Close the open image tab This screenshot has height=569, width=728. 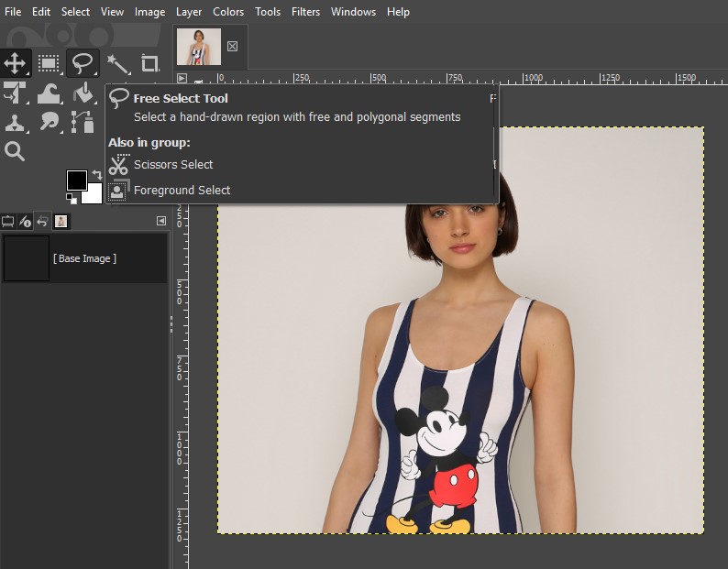232,46
